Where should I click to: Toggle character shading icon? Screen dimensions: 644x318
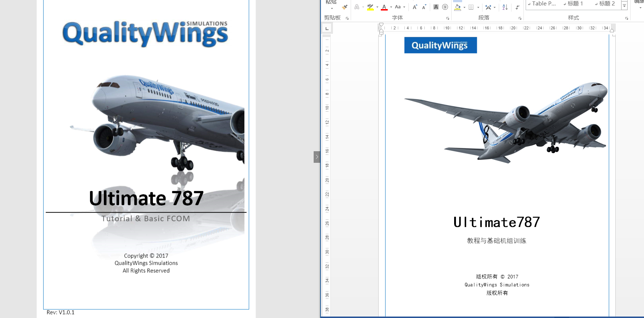(x=436, y=7)
